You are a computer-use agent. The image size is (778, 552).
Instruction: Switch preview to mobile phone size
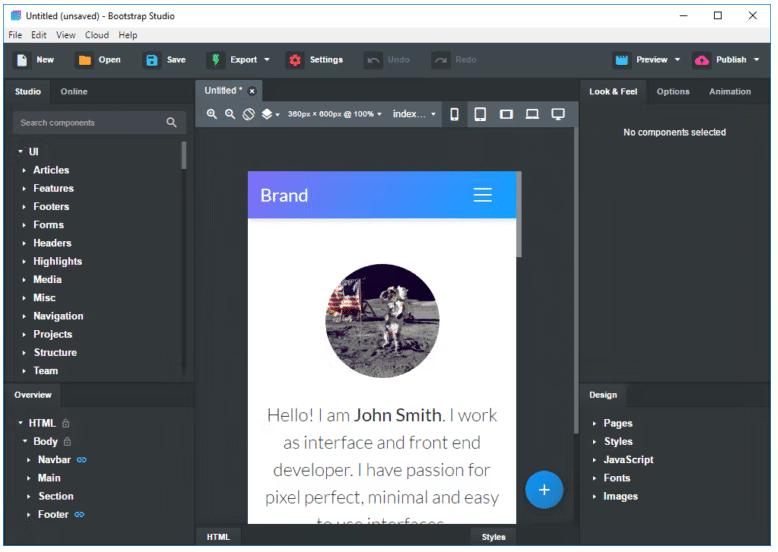coord(454,114)
